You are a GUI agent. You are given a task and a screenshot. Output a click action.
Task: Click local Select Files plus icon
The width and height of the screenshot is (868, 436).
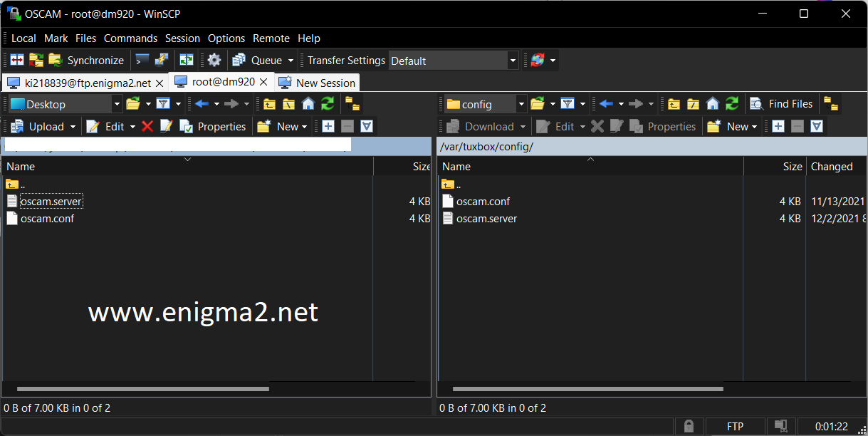(328, 126)
